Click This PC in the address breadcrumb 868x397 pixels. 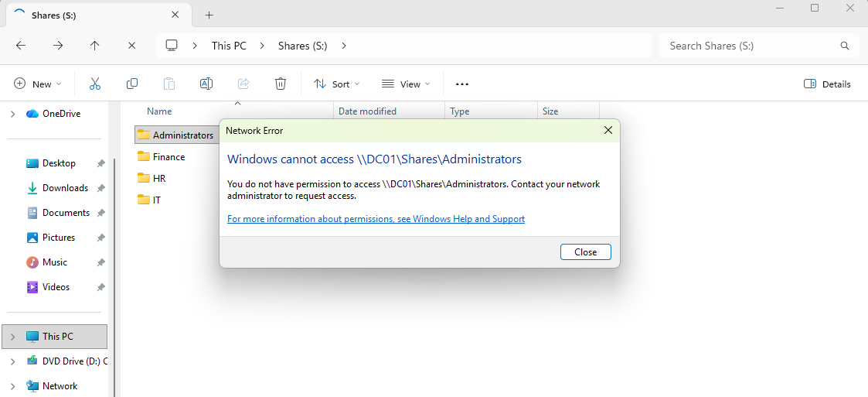229,46
